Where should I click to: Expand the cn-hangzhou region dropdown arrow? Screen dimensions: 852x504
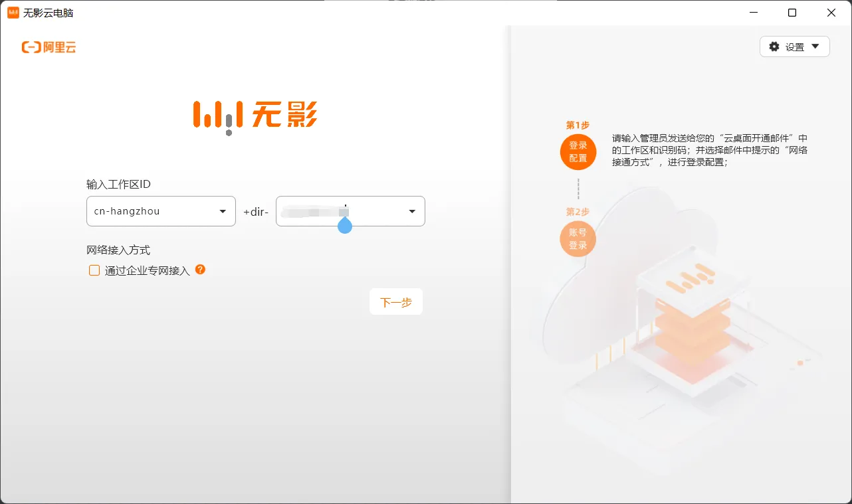[x=223, y=211]
